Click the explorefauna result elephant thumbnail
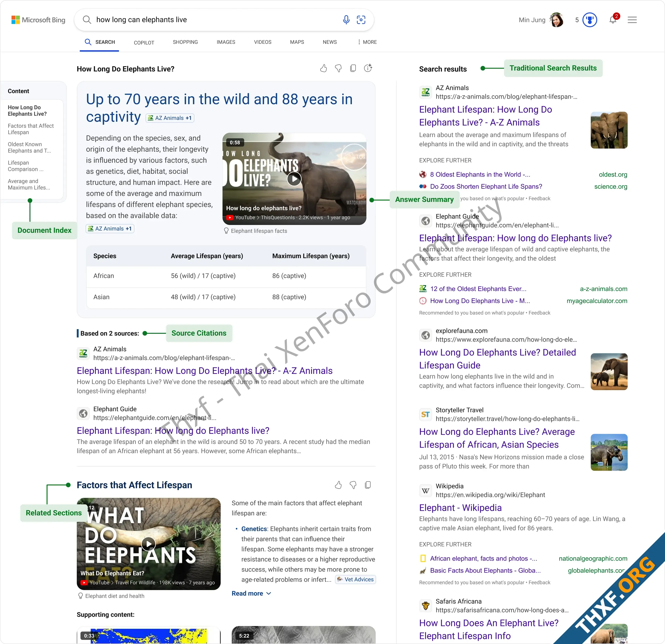Viewport: 665px width, 644px height. coord(609,372)
